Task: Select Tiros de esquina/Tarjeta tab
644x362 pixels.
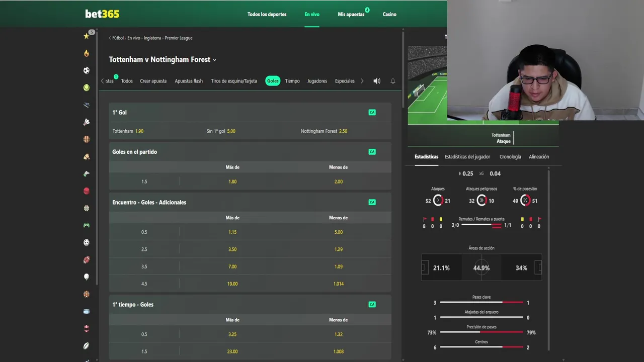Action: point(234,81)
